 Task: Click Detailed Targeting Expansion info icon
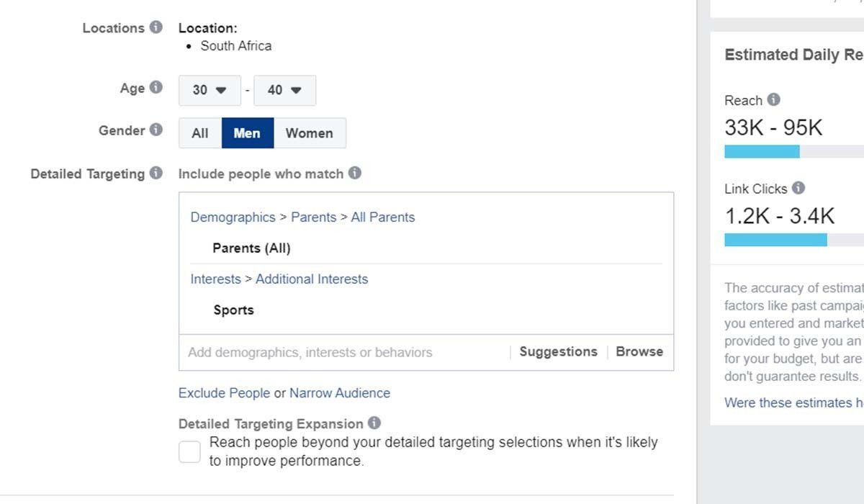click(x=374, y=423)
